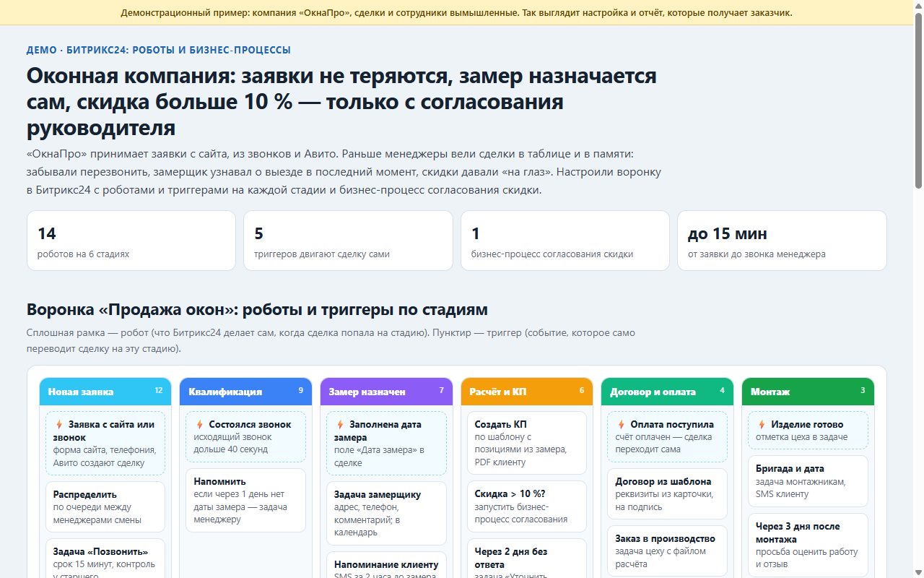
Task: Click the count badge 12 in Новая заявка
Action: 159,390
